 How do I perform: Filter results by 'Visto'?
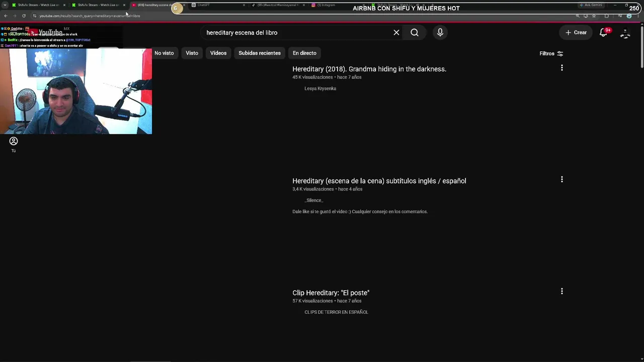(192, 53)
